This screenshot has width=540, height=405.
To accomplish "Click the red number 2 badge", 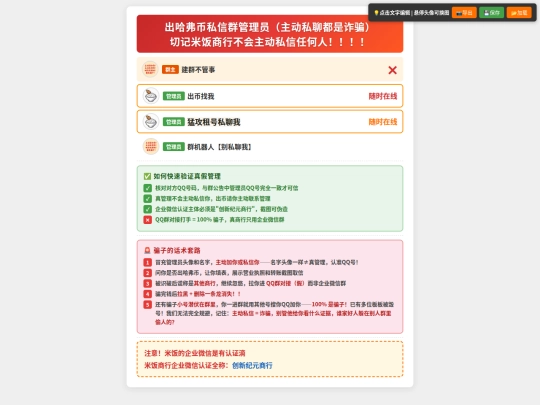I will click(x=147, y=273).
